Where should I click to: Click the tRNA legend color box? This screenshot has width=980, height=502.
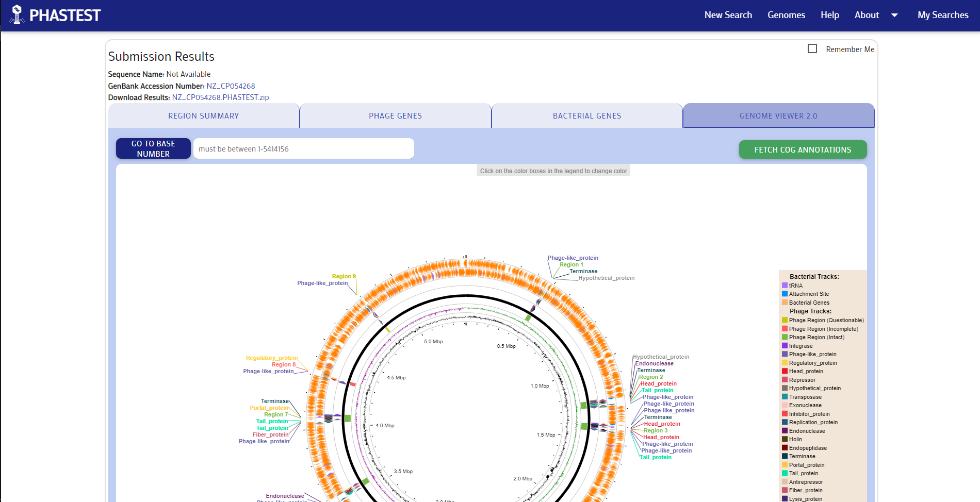[785, 286]
